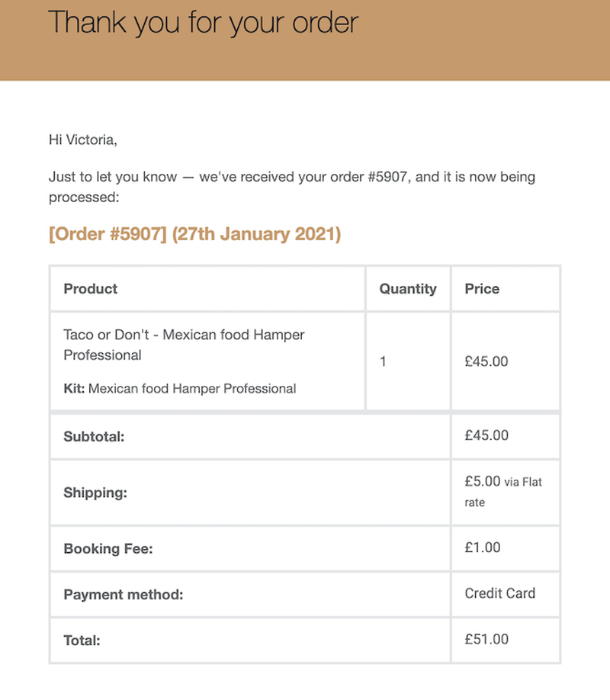Image resolution: width=610 pixels, height=700 pixels.
Task: Click the product row's £45.00 price
Action: [486, 361]
